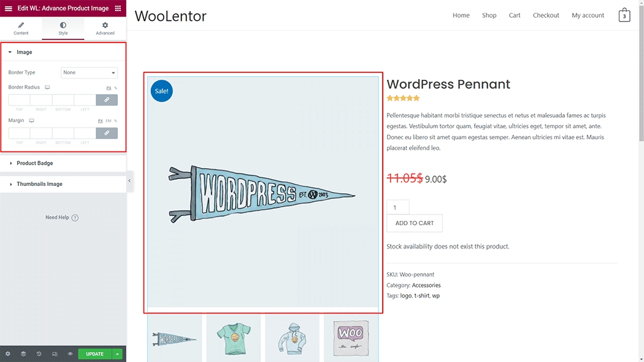Click the green UPDATE button
The width and height of the screenshot is (644, 362).
pyautogui.click(x=94, y=354)
